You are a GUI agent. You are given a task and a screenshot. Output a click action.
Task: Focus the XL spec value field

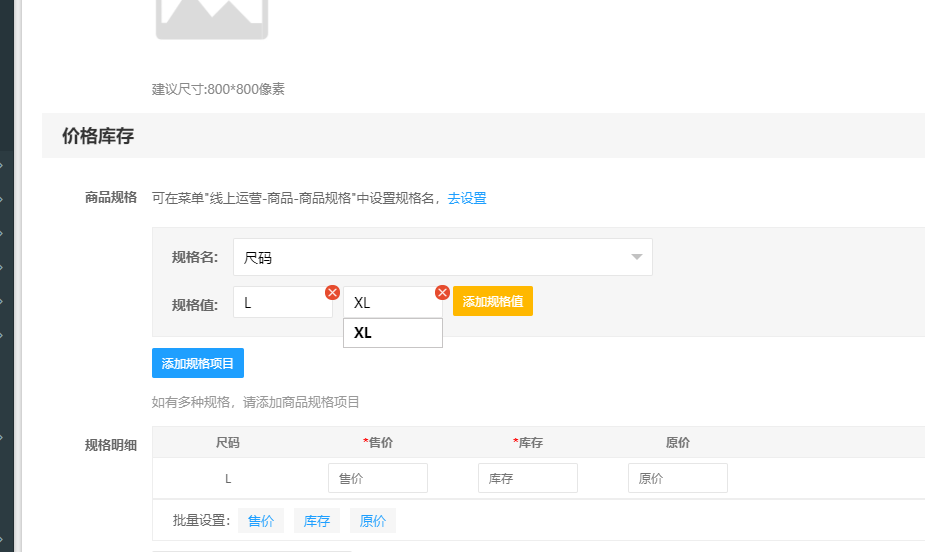pos(390,303)
